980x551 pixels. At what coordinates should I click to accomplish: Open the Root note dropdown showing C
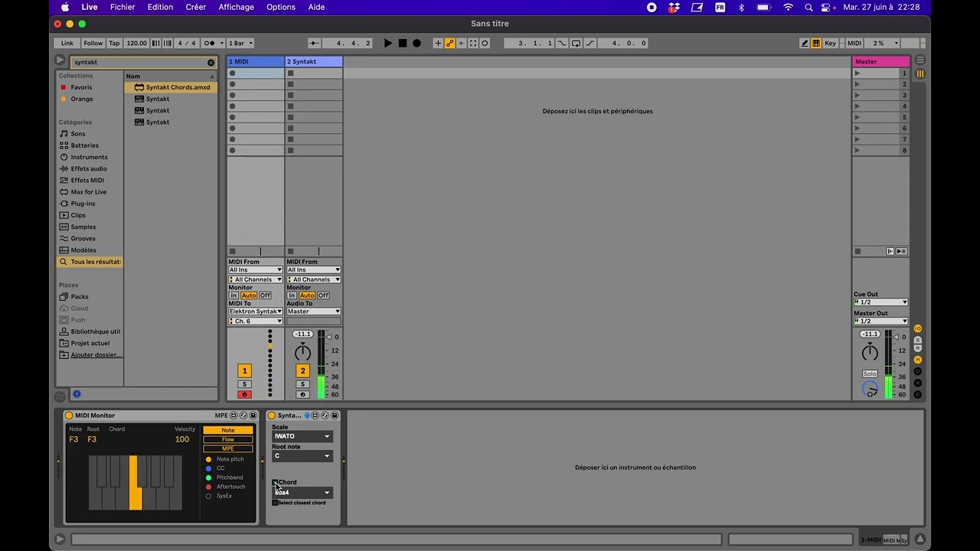point(302,456)
